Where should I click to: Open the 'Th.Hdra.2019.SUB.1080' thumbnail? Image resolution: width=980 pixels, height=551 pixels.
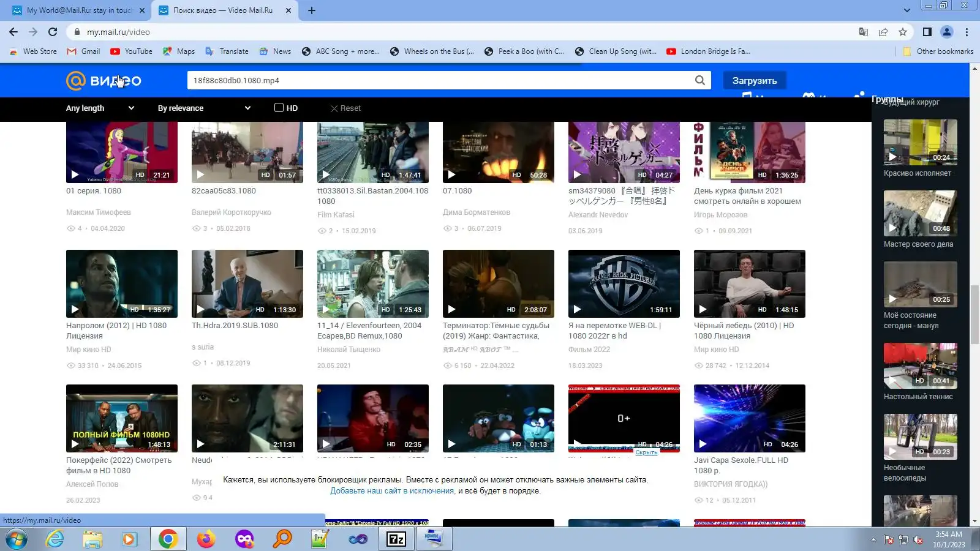[247, 283]
